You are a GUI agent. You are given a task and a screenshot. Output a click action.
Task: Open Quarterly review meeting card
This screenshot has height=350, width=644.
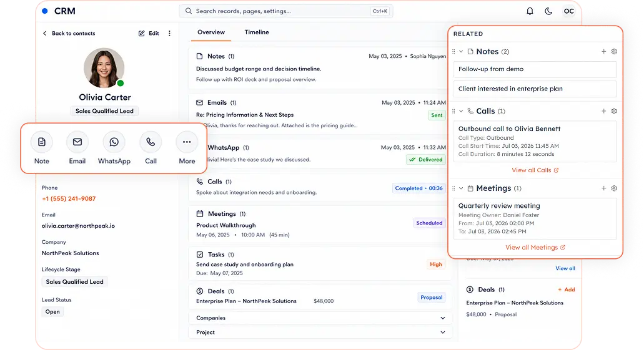(535, 219)
